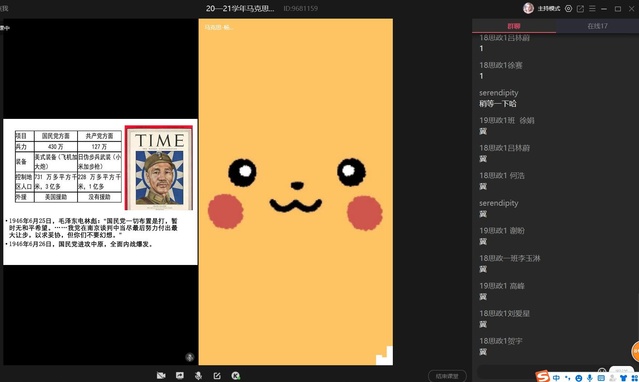
Task: Open the Sogou skin shirt icon
Action: click(x=623, y=378)
